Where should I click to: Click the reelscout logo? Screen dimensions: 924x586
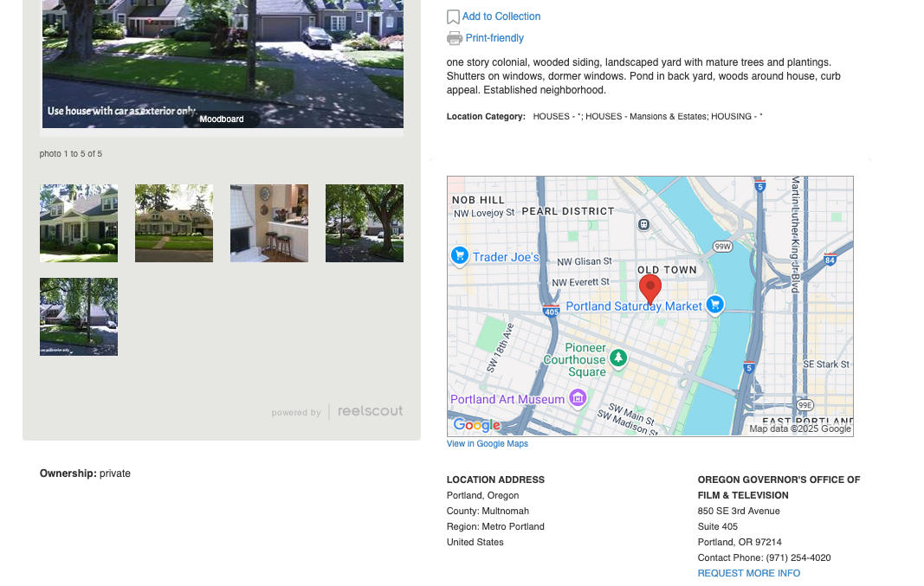(x=370, y=411)
